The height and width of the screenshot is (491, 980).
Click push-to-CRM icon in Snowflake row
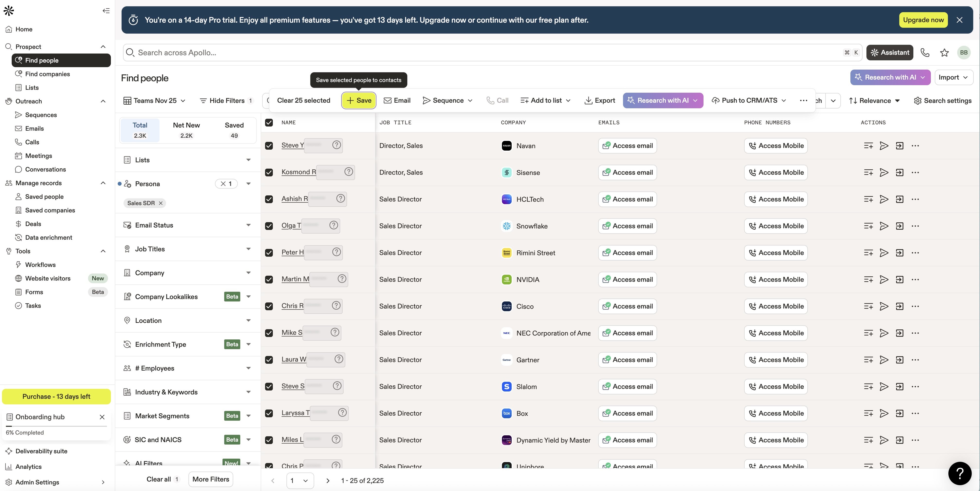(x=899, y=226)
